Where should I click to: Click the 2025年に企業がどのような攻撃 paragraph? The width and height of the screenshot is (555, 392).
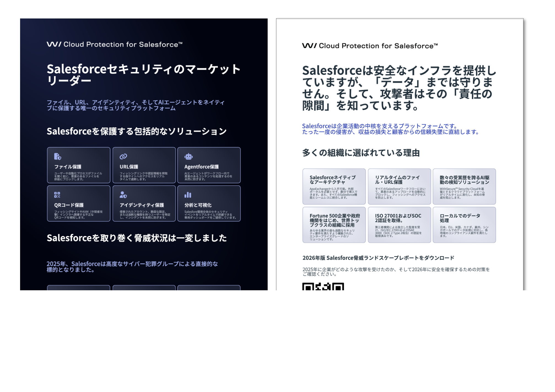tap(396, 272)
